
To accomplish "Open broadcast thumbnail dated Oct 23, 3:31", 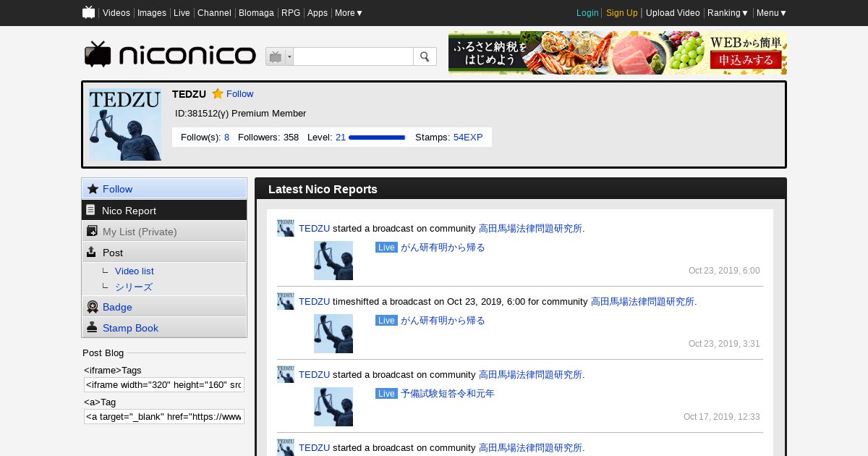I will pyautogui.click(x=333, y=334).
